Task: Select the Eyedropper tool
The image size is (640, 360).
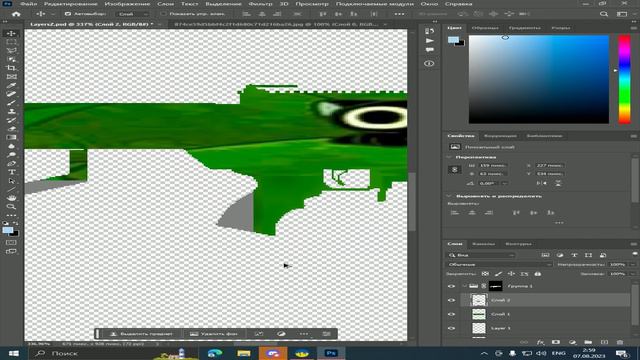Action: pos(11,85)
